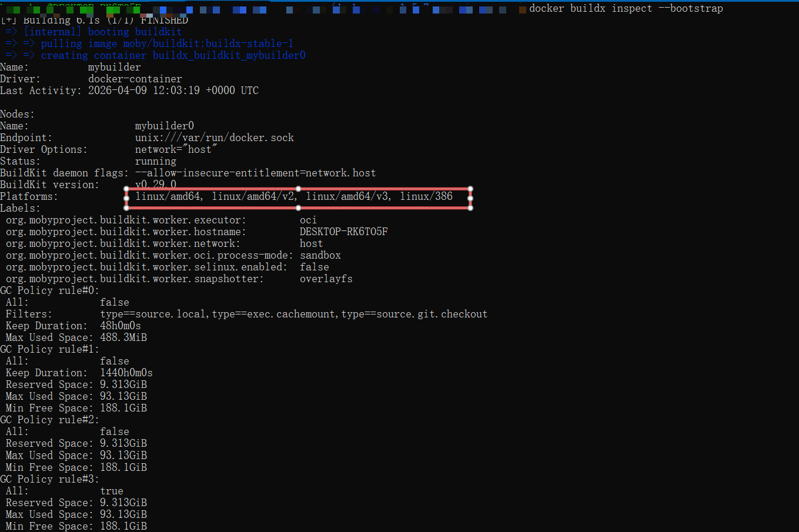Click the sandbox process-mode value
799x532 pixels.
coord(320,255)
